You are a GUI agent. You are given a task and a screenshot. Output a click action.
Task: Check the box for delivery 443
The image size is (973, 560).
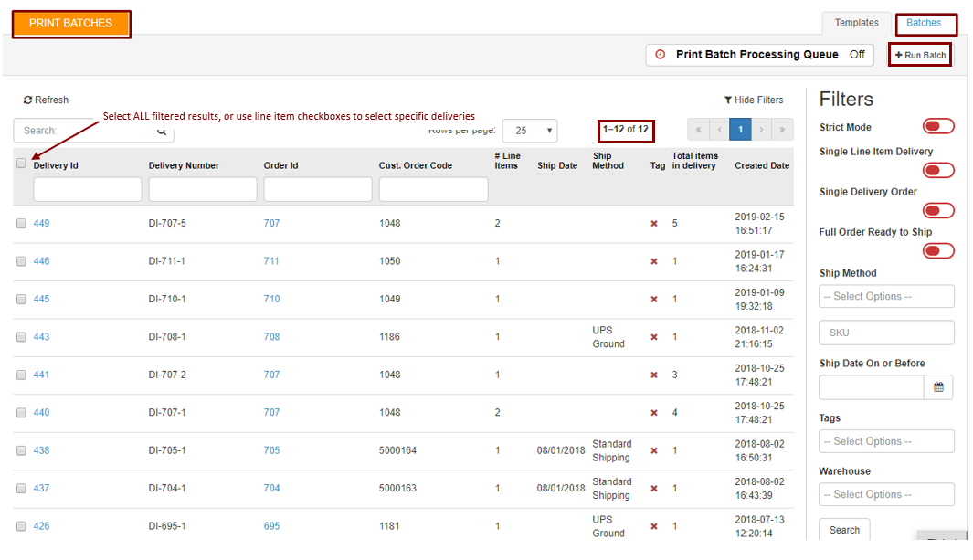(21, 337)
